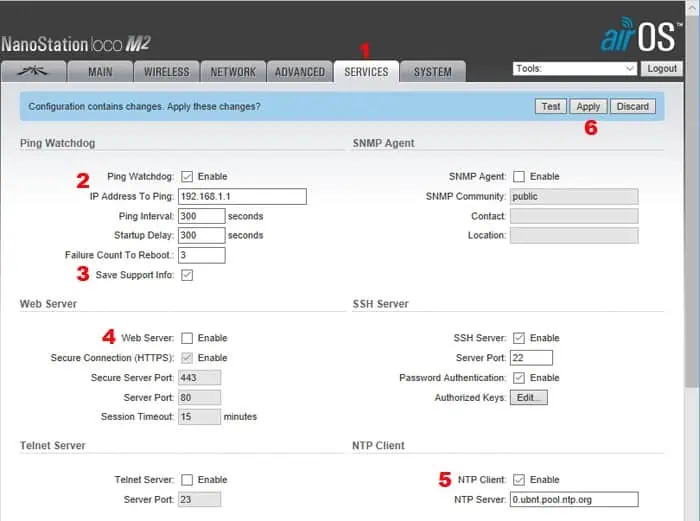700x521 pixels.
Task: Expand the Tools dropdown
Action: 575,69
